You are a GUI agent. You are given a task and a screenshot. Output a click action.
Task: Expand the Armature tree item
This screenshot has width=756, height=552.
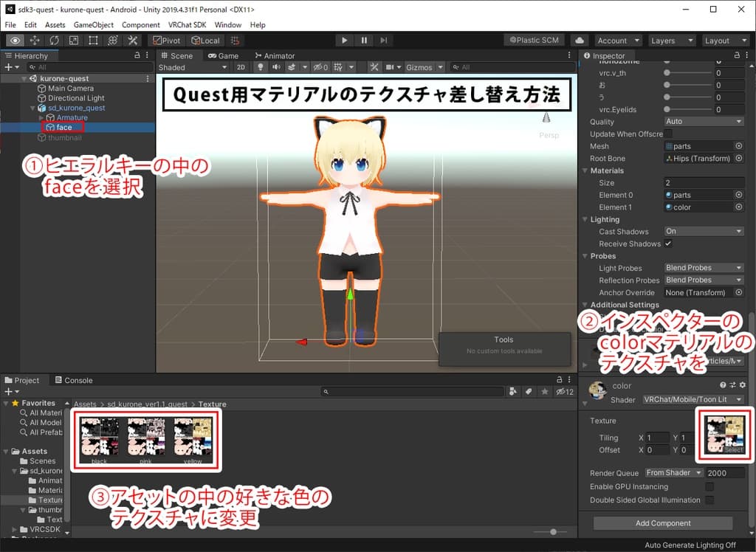pos(41,118)
